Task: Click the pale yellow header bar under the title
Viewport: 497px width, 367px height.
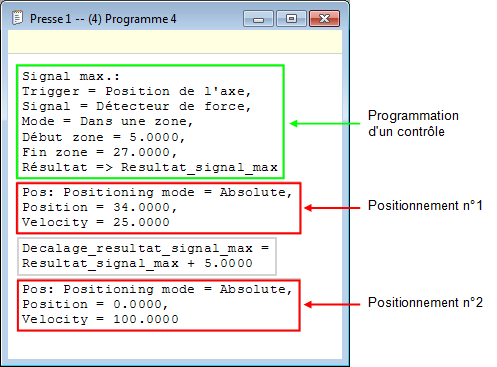Action: 175,42
